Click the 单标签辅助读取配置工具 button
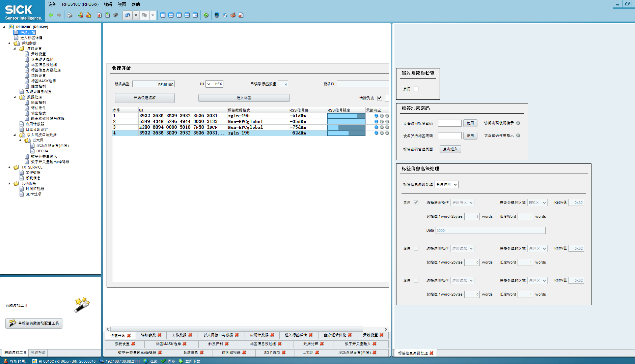 (34, 323)
